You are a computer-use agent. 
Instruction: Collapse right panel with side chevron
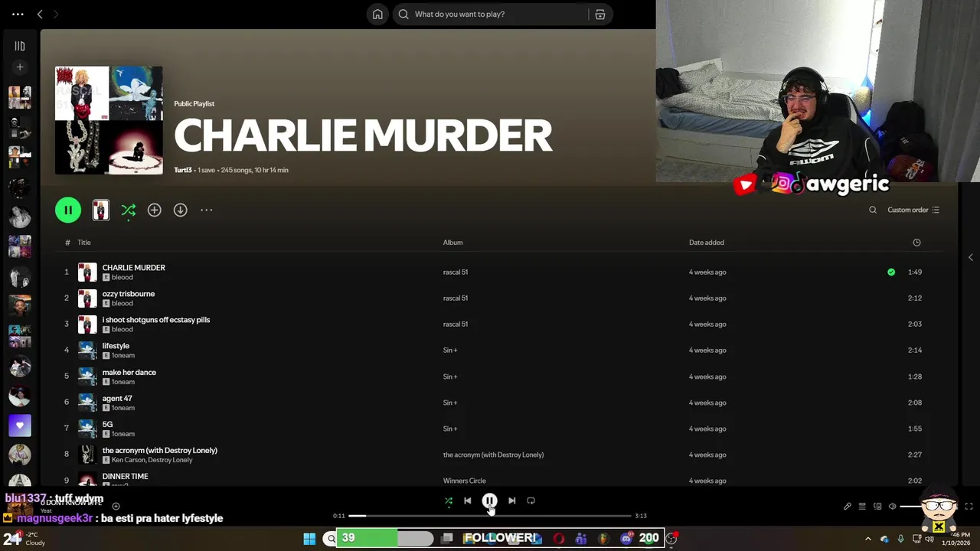(971, 258)
